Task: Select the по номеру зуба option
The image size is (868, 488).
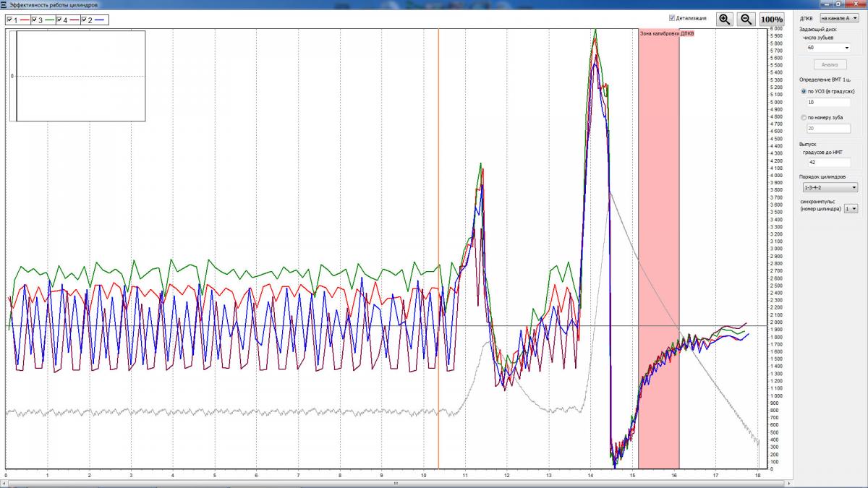Action: tap(804, 117)
